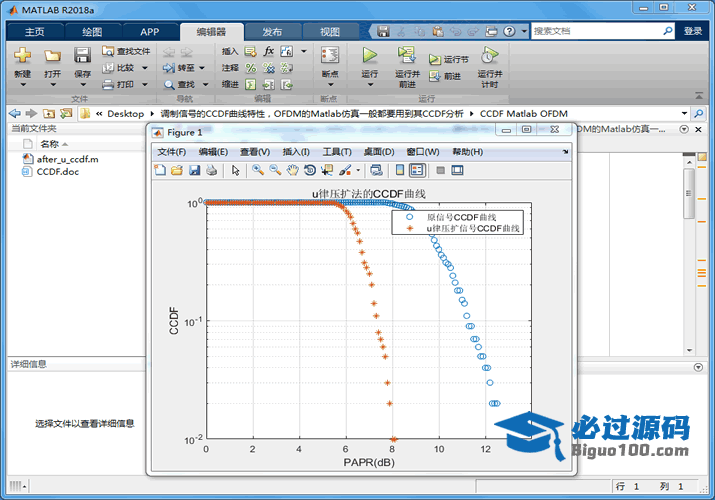Toggle the edit plot arrow tool
Screen dimensions: 715x500
click(235, 170)
